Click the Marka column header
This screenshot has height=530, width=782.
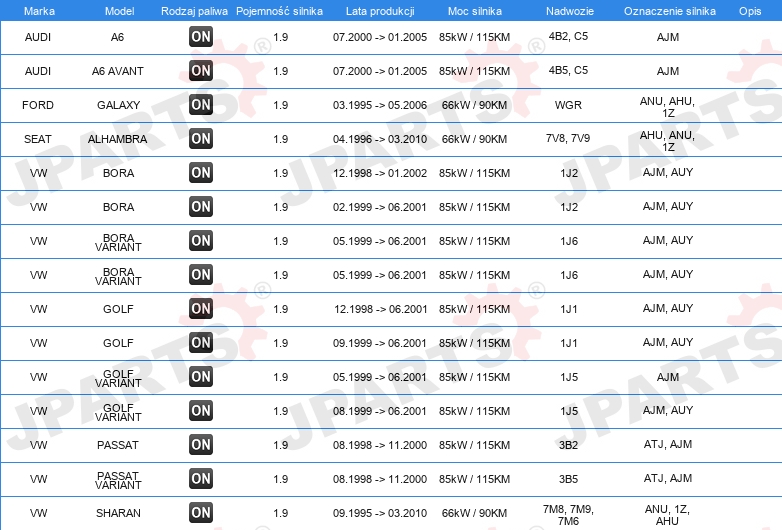39,11
